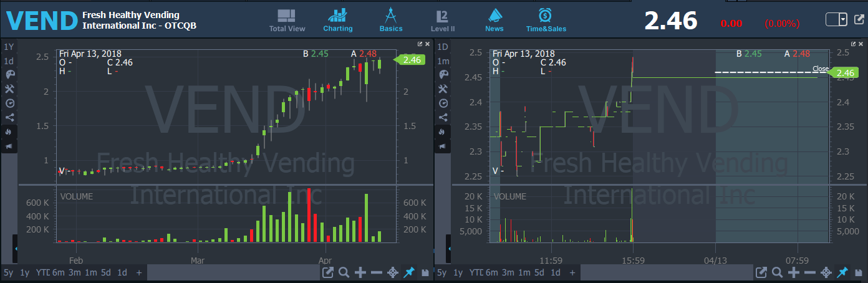Select 1d range below left chart

(122, 272)
